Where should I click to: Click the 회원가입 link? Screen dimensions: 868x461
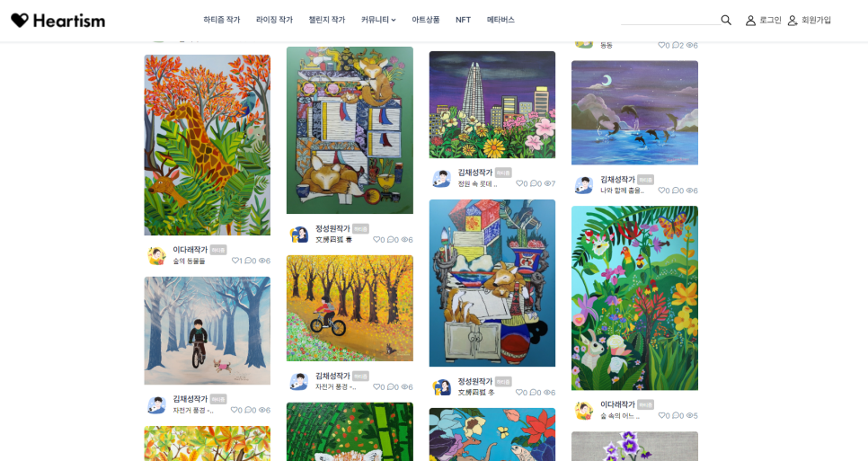click(816, 20)
